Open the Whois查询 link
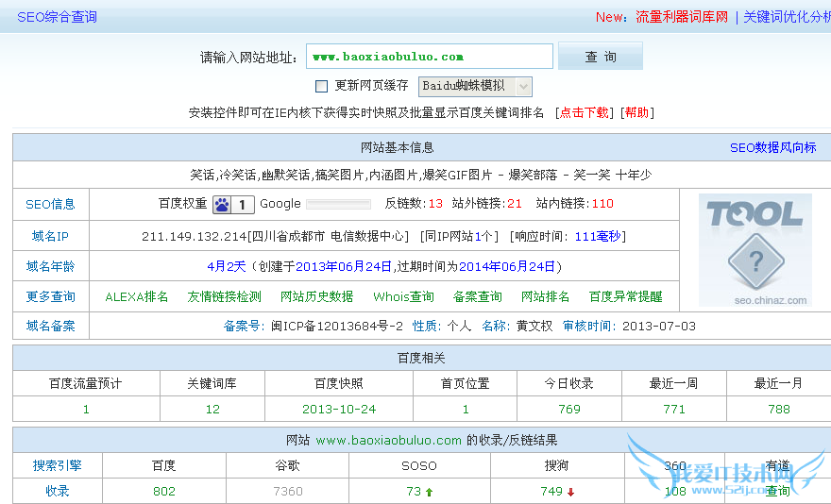Viewport: 831px width, 504px height. tap(403, 296)
